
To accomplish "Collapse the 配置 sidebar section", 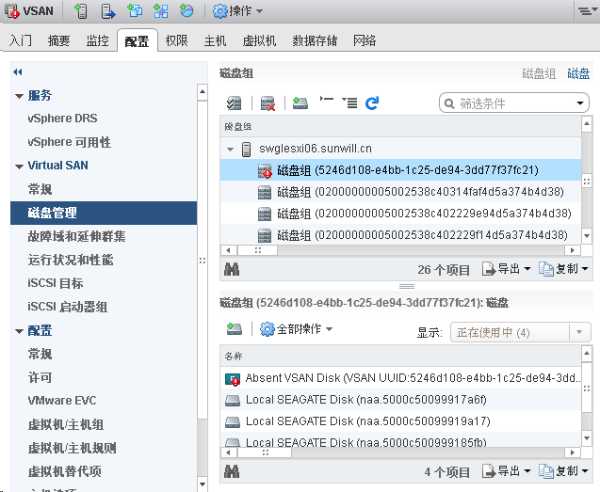I will pos(19,331).
